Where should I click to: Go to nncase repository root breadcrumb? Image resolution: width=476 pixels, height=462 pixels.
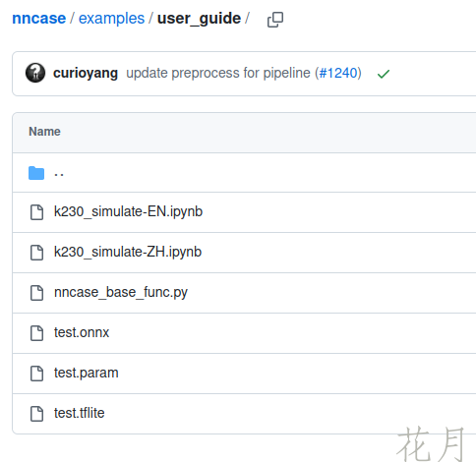(39, 19)
